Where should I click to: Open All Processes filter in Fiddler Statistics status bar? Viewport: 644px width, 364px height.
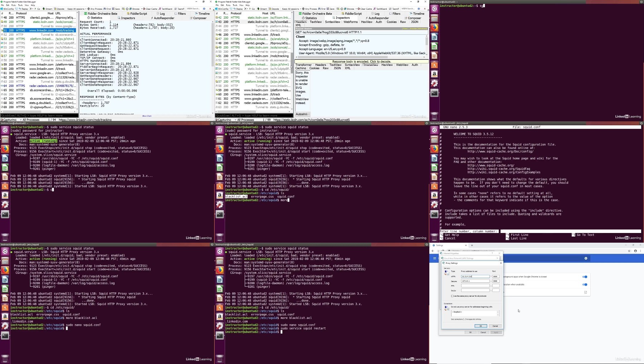pos(30,120)
